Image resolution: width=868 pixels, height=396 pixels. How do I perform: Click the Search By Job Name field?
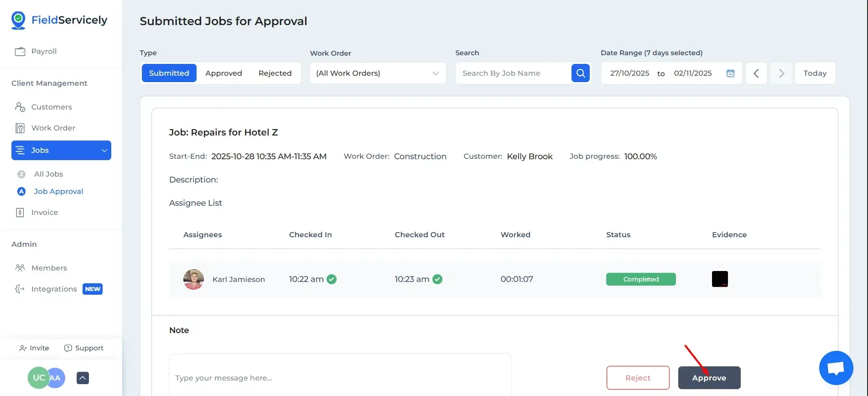coord(513,73)
